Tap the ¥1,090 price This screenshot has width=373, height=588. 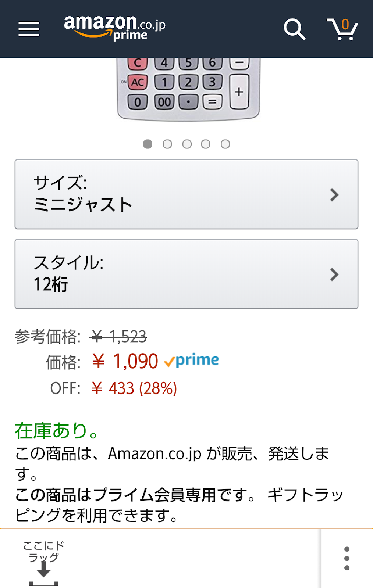(125, 361)
